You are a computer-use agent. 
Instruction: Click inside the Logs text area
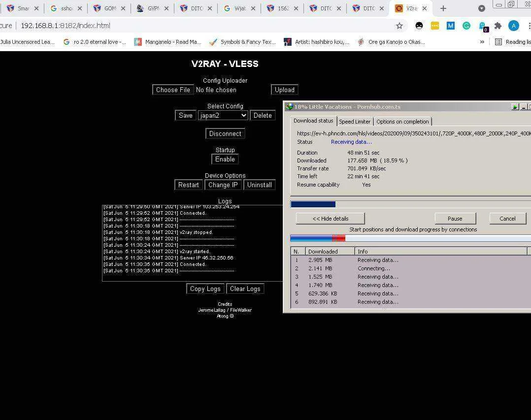coord(192,243)
